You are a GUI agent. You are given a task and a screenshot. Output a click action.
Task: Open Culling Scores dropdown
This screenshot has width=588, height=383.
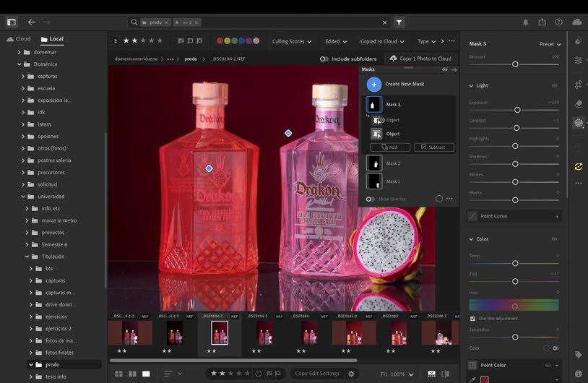pos(292,41)
